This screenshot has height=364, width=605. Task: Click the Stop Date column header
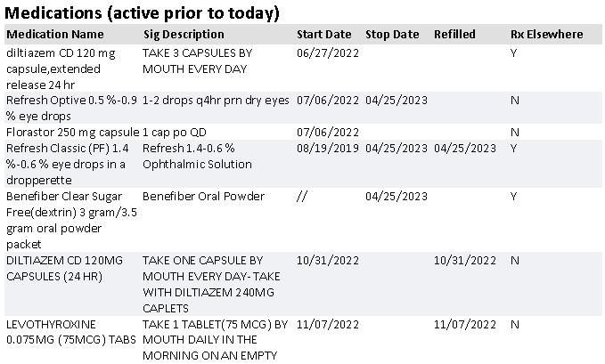point(391,34)
